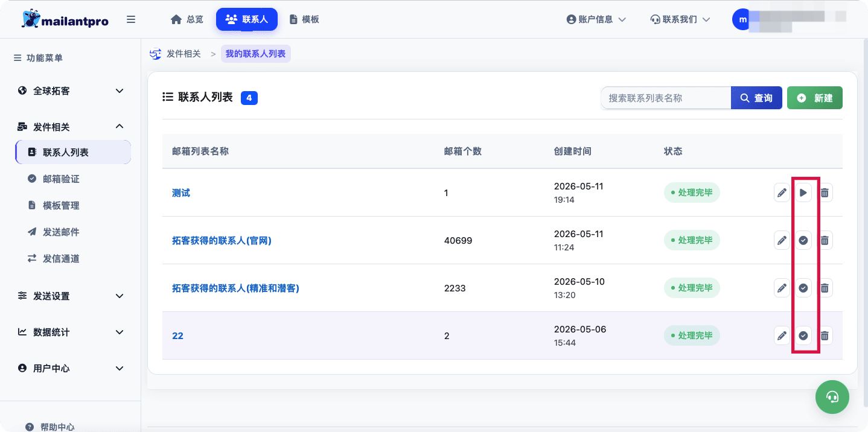Edit the 拓客获得的联系人(官网) list

pyautogui.click(x=782, y=240)
